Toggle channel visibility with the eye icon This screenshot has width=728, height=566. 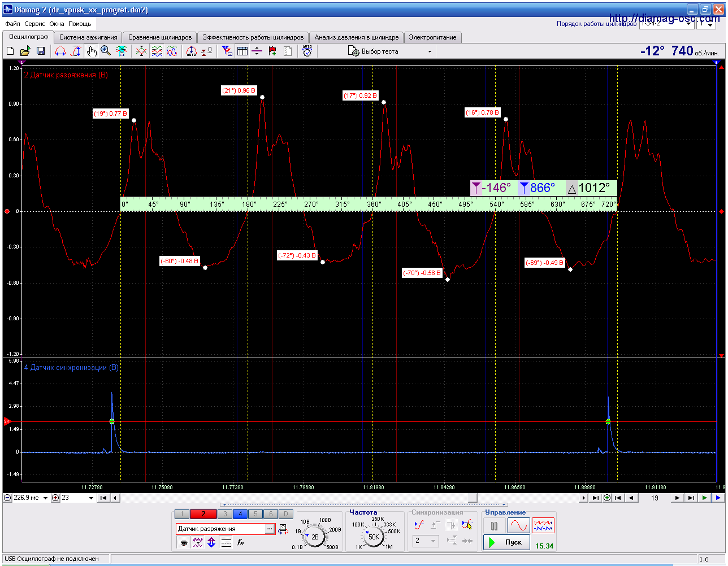pos(184,543)
